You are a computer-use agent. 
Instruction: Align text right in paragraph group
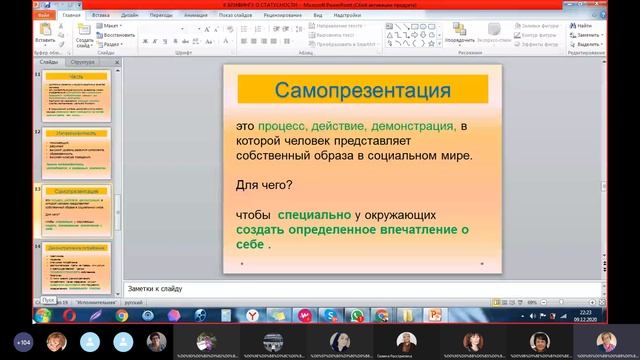point(264,41)
